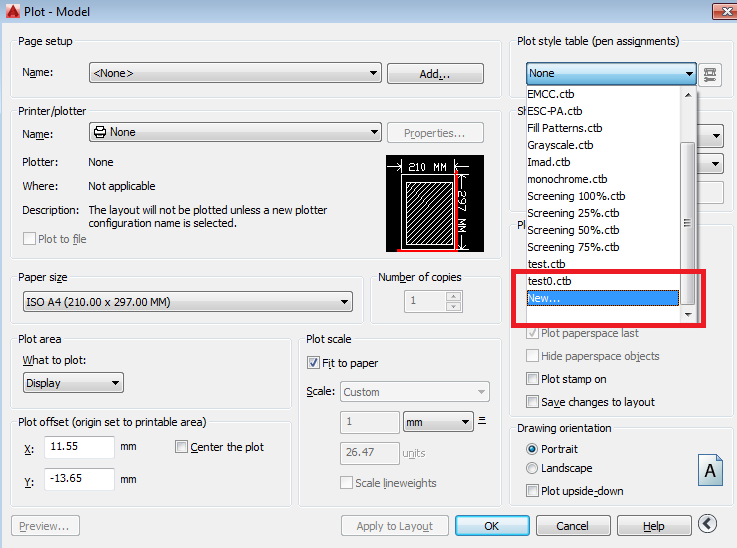
Task: Click the scale field showing 1
Action: [370, 422]
